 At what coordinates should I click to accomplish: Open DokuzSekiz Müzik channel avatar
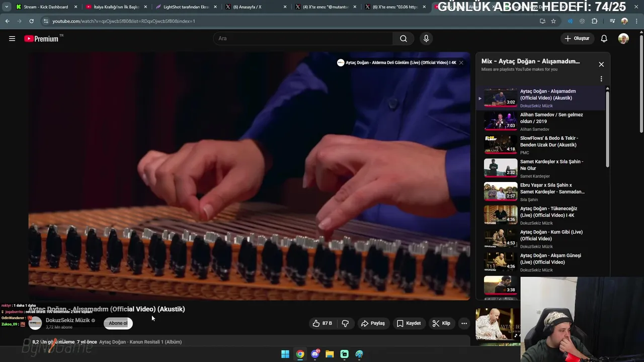[35, 323]
